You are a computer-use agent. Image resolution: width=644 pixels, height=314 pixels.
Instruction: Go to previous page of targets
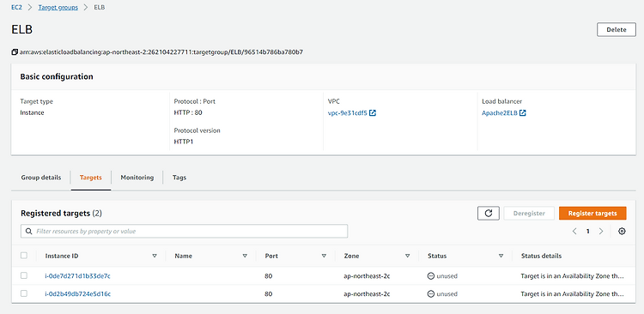[575, 232]
